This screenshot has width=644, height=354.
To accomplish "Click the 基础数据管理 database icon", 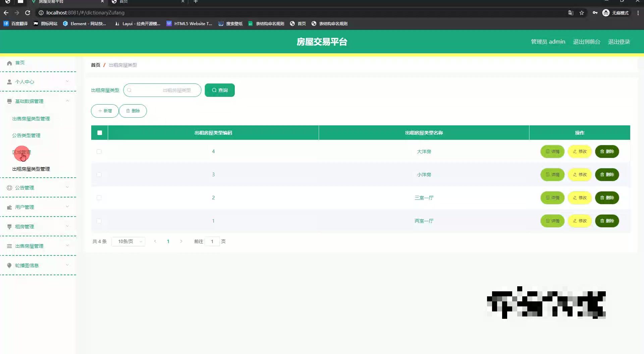I will pos(9,101).
